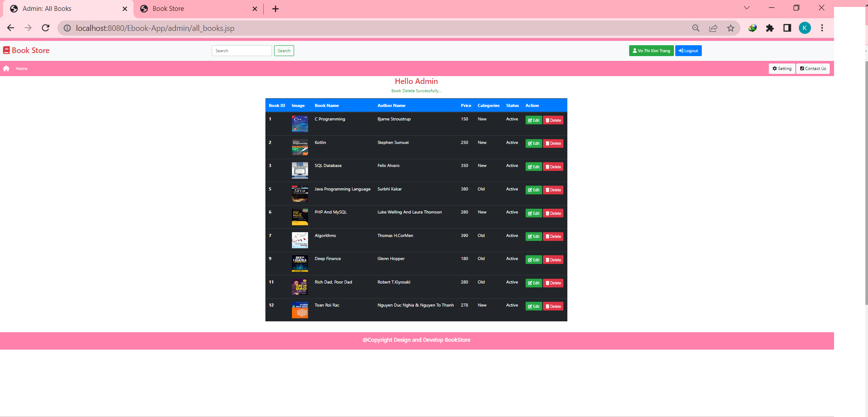Click author name Bjarne Stroustrup

pyautogui.click(x=394, y=119)
